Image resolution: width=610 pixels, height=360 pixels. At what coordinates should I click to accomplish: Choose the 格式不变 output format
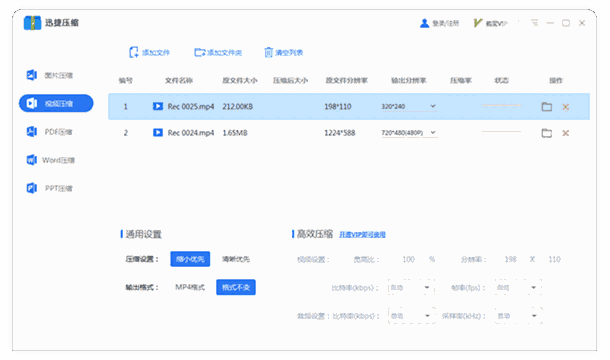tap(236, 287)
